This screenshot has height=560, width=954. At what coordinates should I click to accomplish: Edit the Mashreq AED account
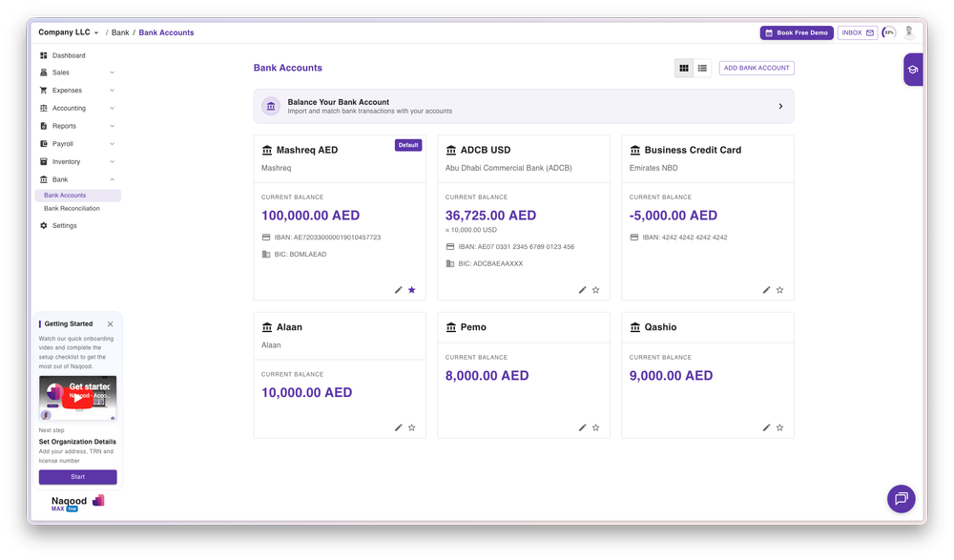click(398, 290)
